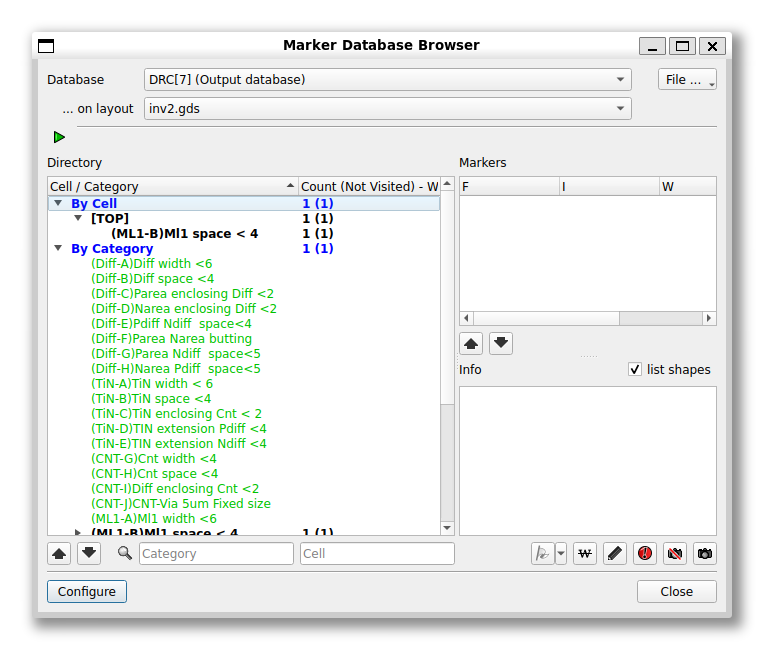Viewport: 763px width, 649px height.
Task: Select (Diff-E)Pdiff Ndiff space<4
Action: click(x=171, y=324)
